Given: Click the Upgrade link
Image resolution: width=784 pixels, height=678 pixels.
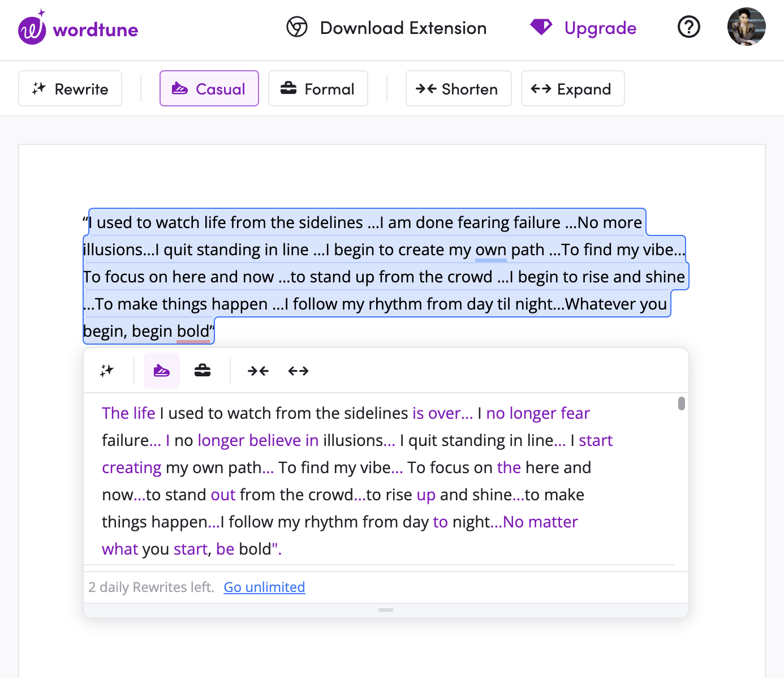Looking at the screenshot, I should (601, 28).
